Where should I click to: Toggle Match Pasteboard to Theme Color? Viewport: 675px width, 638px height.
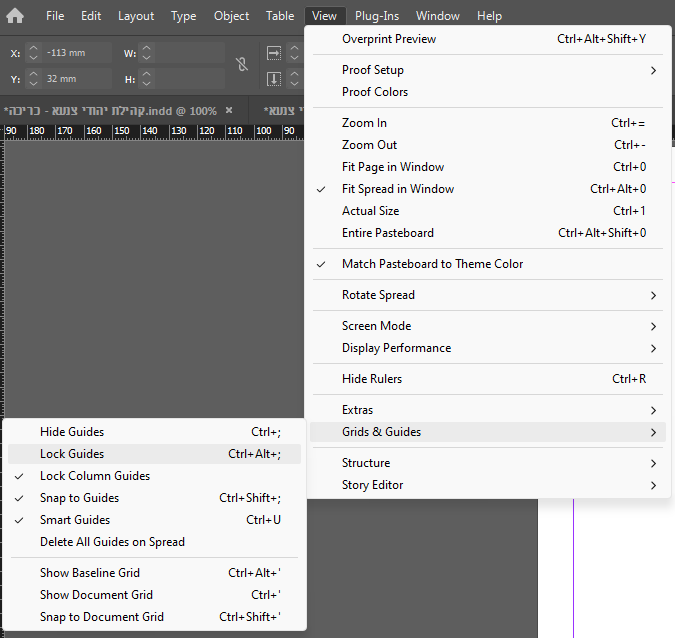(x=432, y=264)
